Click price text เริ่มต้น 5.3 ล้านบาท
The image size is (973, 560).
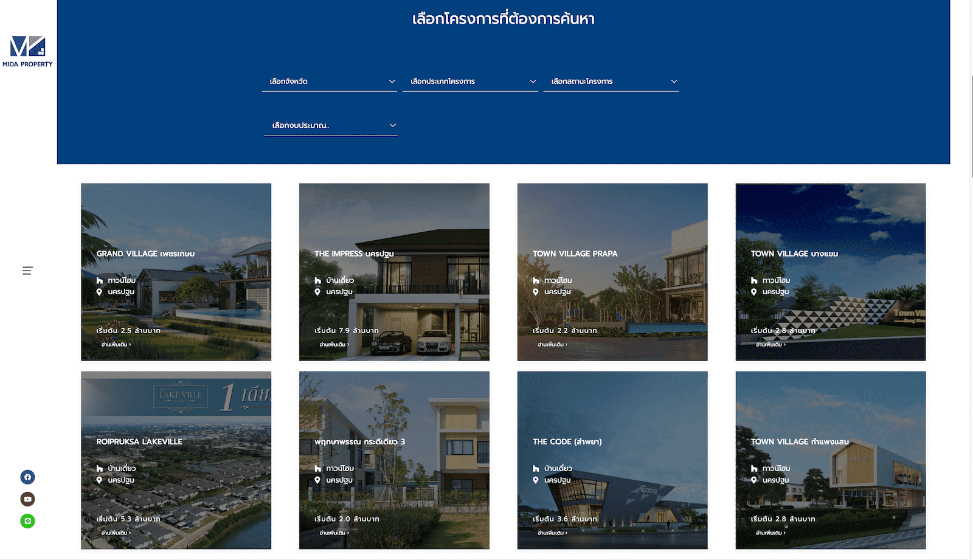tap(128, 519)
